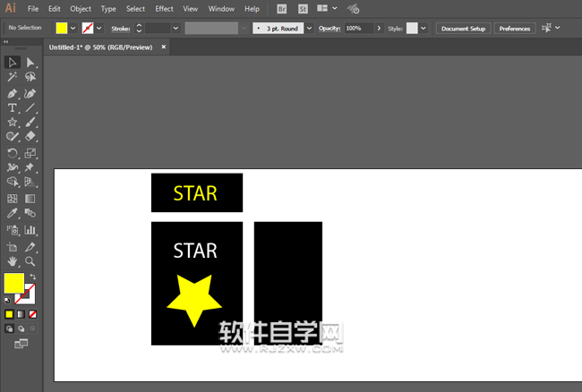The image size is (582, 392).
Task: Select the Zoom magnifier tool
Action: click(30, 261)
